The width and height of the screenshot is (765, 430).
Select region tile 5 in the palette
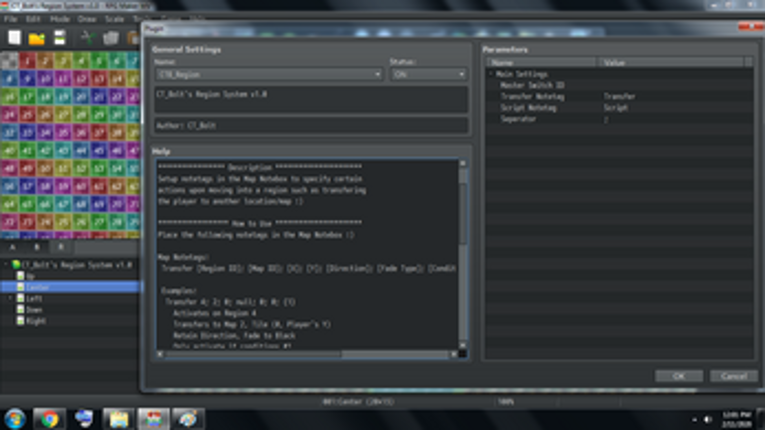point(99,61)
